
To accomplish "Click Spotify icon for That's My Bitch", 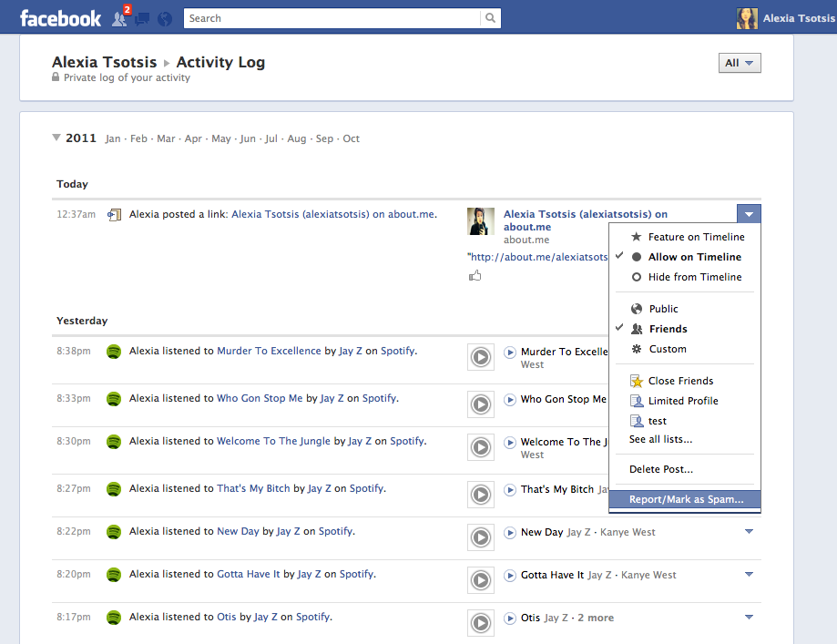I will [114, 489].
